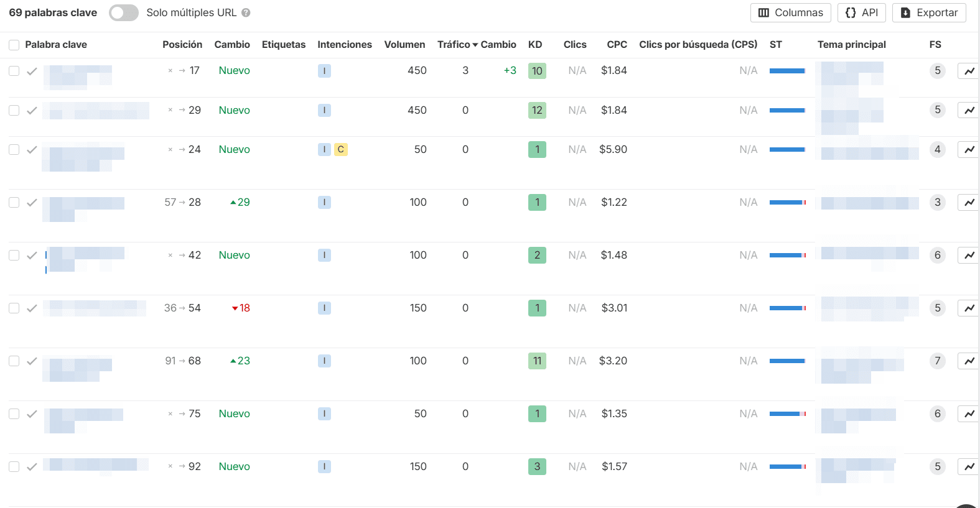
Task: Click the checkmark icon in position 54 row
Action: click(32, 308)
